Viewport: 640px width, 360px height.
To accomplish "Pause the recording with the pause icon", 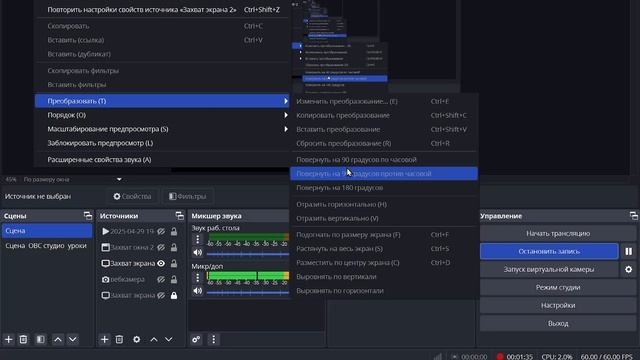I will (x=629, y=251).
